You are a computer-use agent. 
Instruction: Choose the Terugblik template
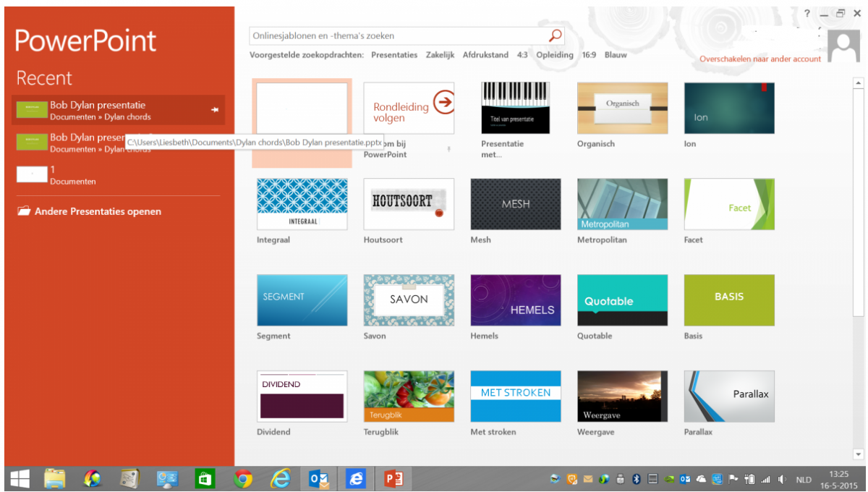click(409, 396)
